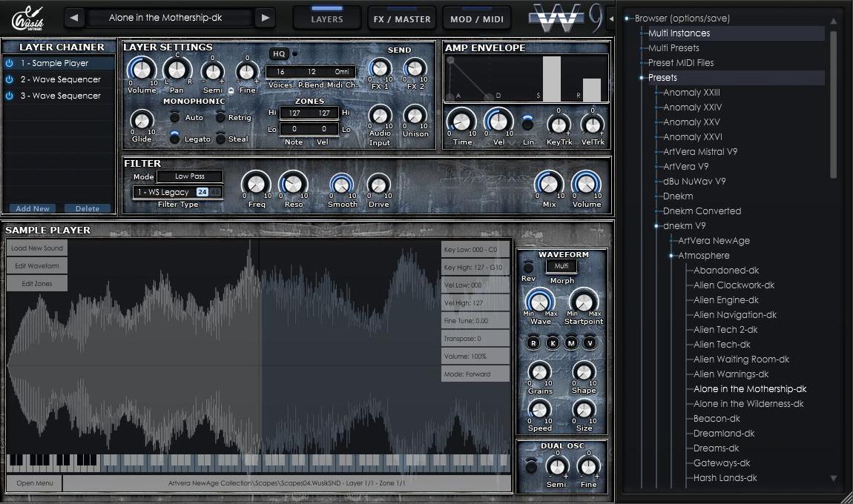This screenshot has height=504, width=853.
Task: Select the Beacon-dk preset
Action: [x=717, y=419]
